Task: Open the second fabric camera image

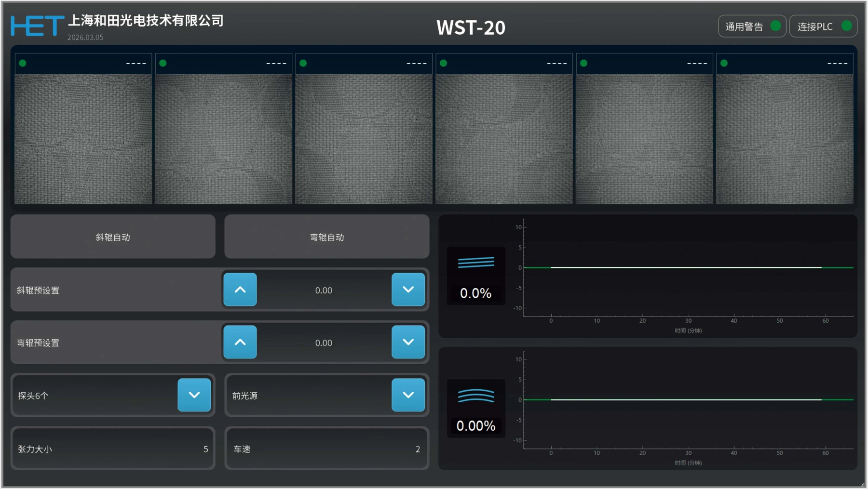Action: 224,139
